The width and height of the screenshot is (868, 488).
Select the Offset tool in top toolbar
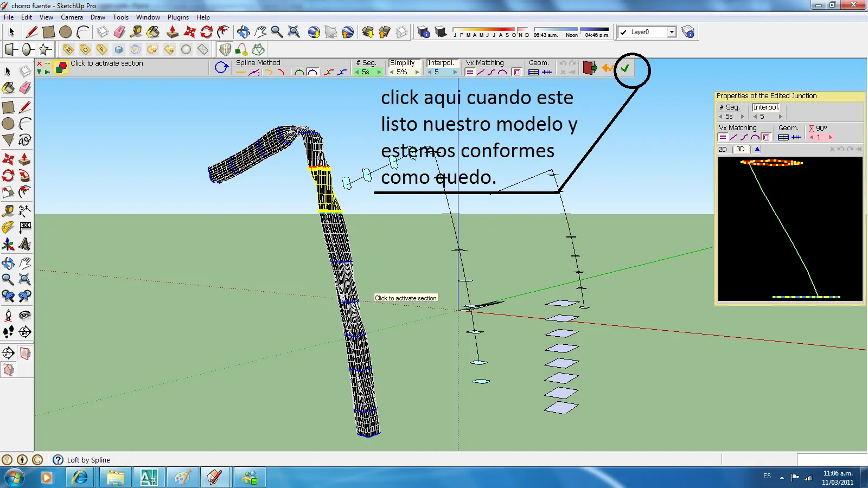tap(223, 32)
